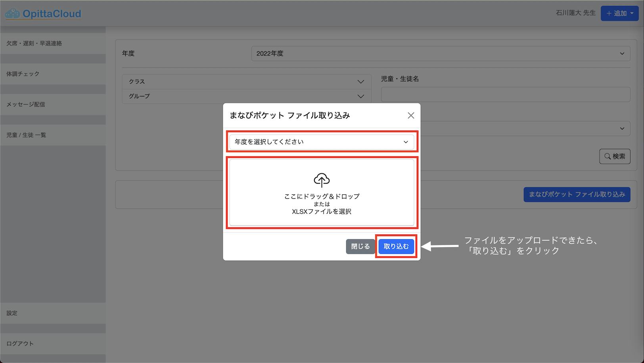Click the dialog title まなびポケット ファイル取り込み
This screenshot has height=363, width=644.
point(290,115)
